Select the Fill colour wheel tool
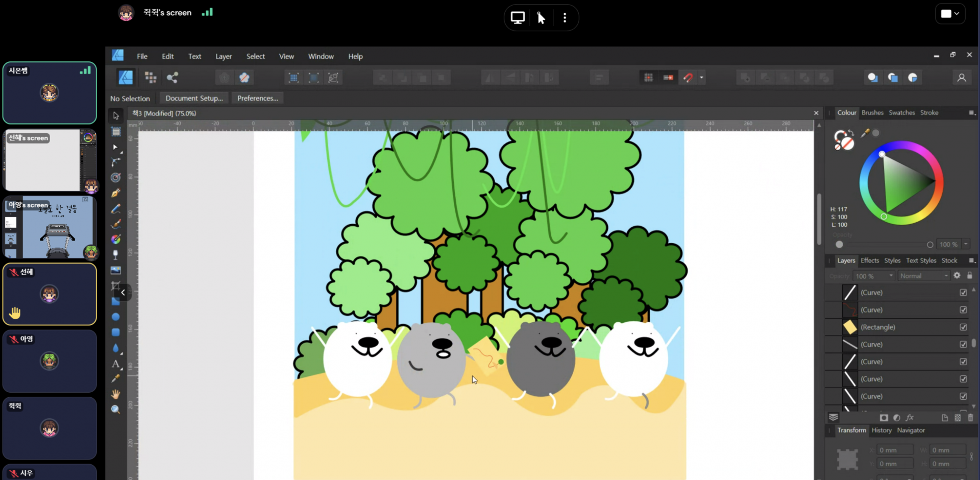 pyautogui.click(x=116, y=239)
